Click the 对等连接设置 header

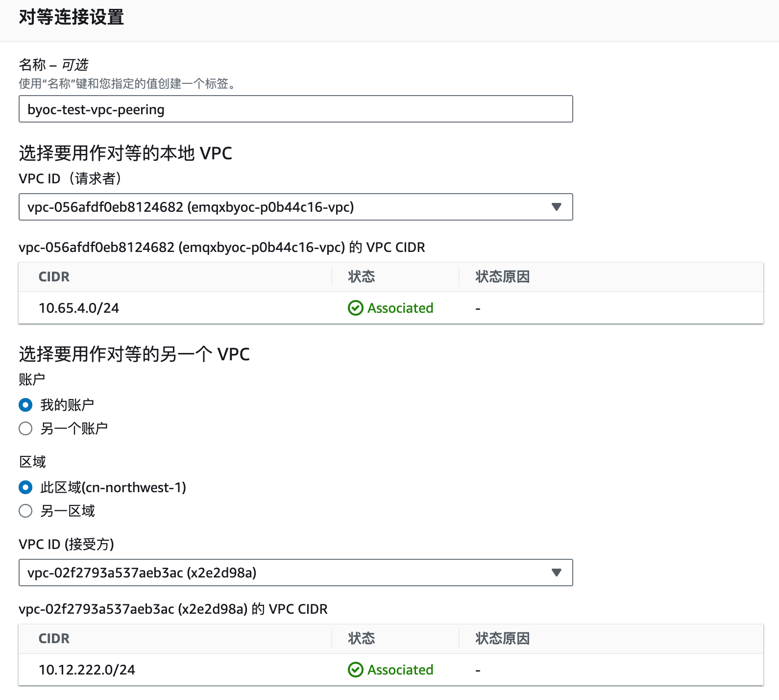(x=72, y=19)
